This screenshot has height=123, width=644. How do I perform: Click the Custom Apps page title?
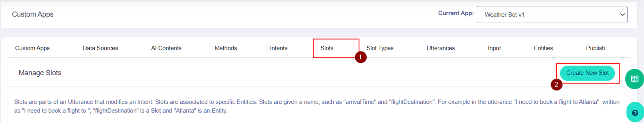33,14
